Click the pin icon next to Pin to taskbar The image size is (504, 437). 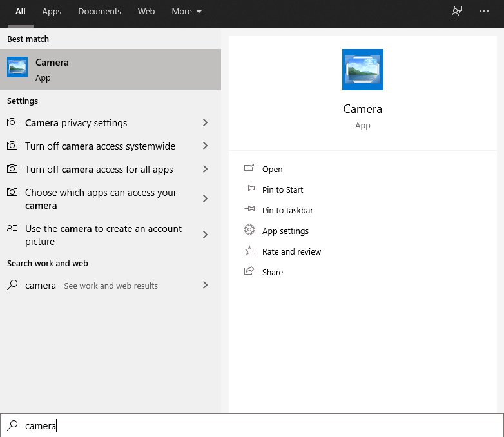249,209
